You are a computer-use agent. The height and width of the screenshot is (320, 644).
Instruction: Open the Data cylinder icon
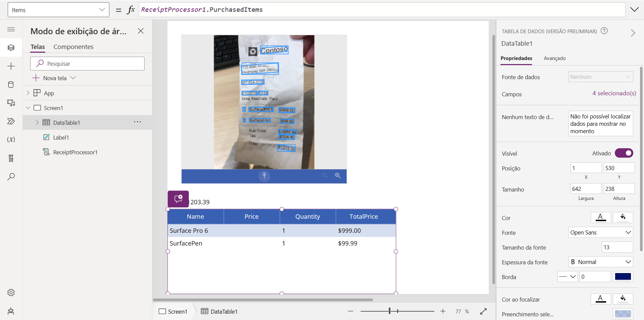(x=11, y=85)
